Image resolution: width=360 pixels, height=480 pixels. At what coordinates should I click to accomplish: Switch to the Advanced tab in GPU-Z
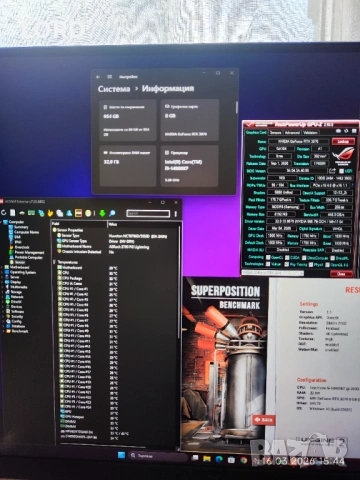point(292,132)
